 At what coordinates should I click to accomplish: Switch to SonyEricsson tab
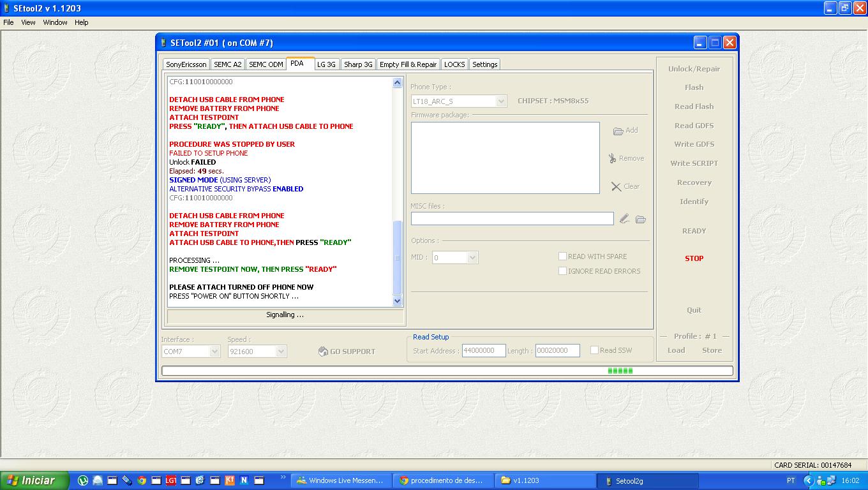186,64
